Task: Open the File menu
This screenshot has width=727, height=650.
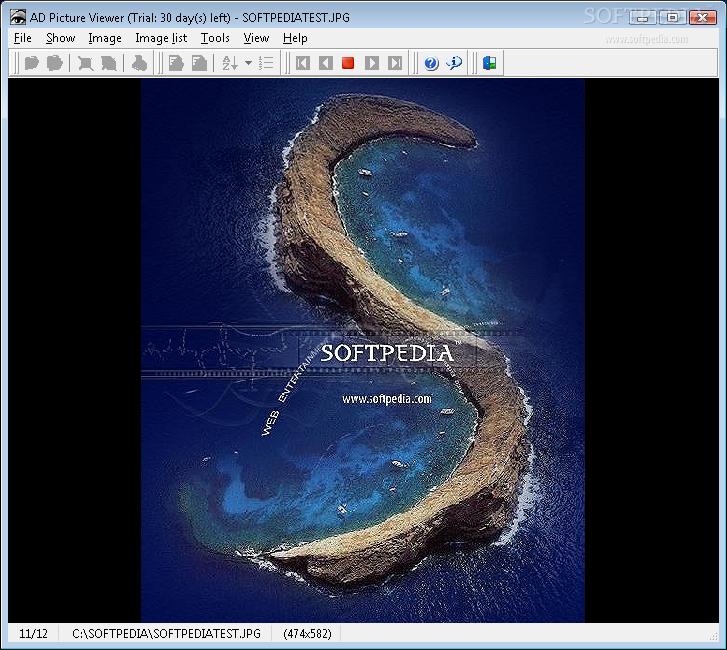Action: [x=23, y=38]
